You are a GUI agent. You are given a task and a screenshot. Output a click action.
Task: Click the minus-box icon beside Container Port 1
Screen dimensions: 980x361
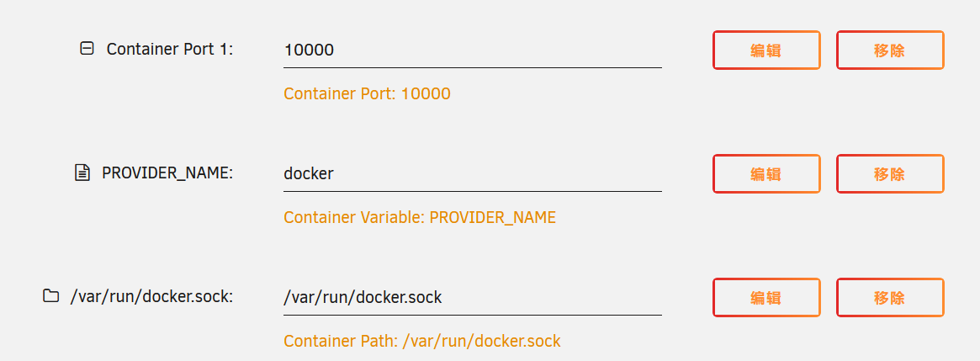point(87,48)
